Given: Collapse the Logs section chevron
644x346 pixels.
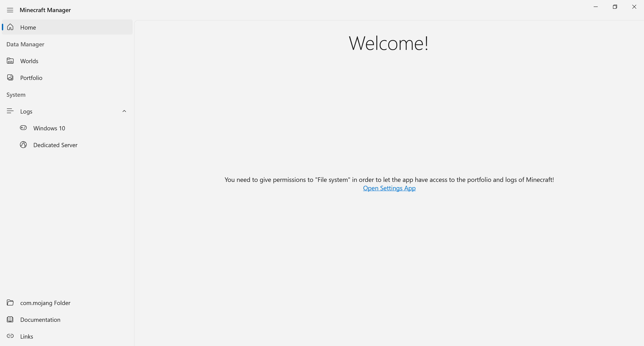Looking at the screenshot, I should 124,111.
